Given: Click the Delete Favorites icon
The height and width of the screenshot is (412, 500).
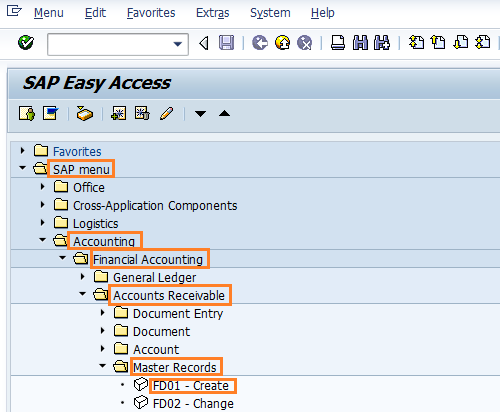Looking at the screenshot, I should click(142, 114).
